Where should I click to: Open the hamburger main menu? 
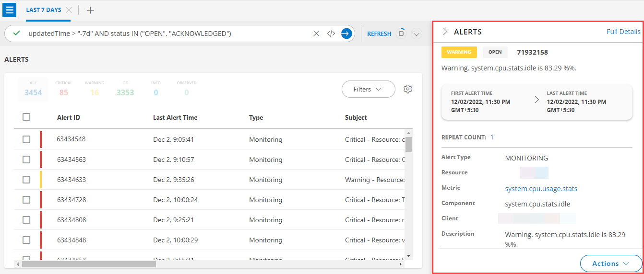point(10,10)
